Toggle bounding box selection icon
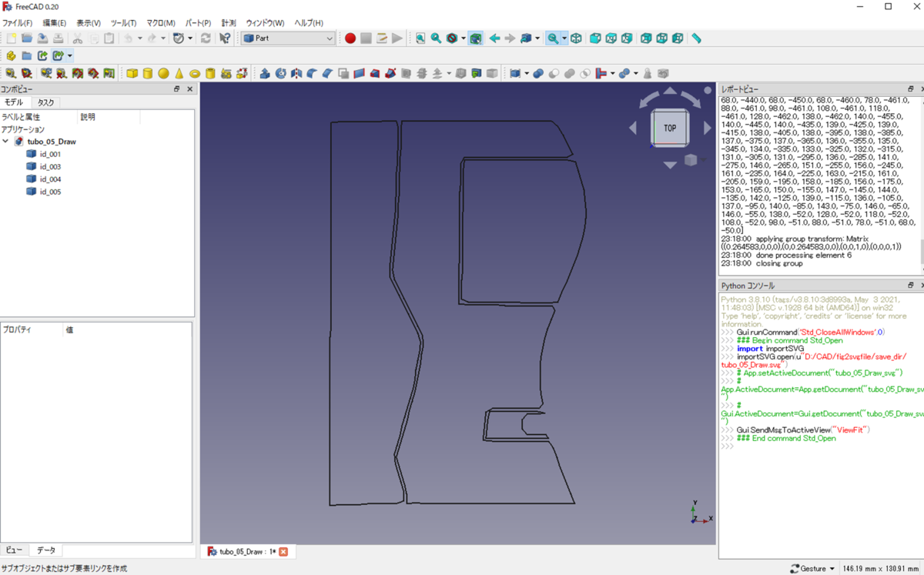924x575 pixels. (476, 38)
